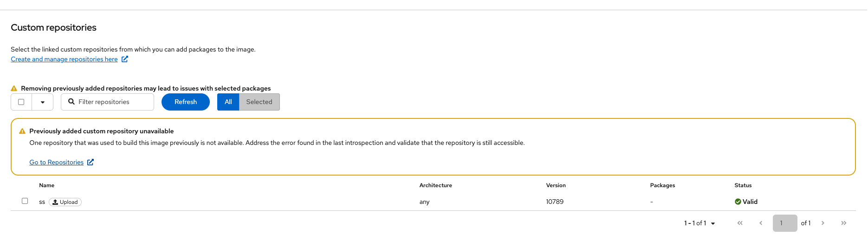The image size is (868, 242).
Task: Select the checkbox for repository ss
Action: coord(25,201)
